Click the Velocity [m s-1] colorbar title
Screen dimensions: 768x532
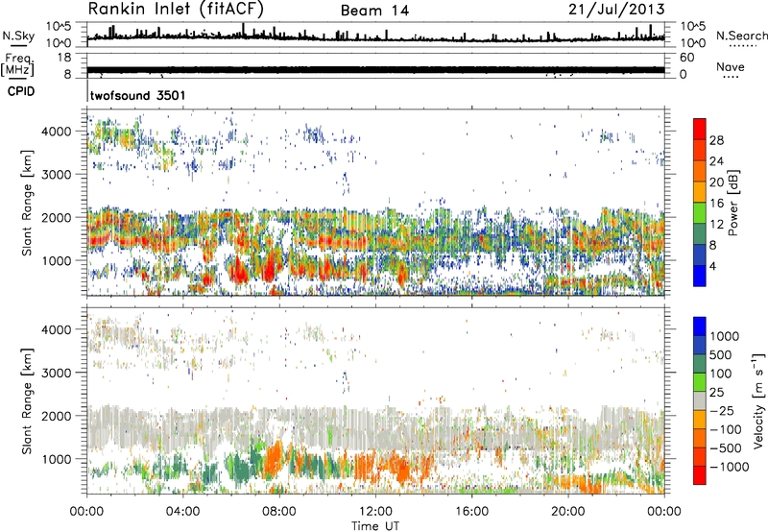coord(758,400)
